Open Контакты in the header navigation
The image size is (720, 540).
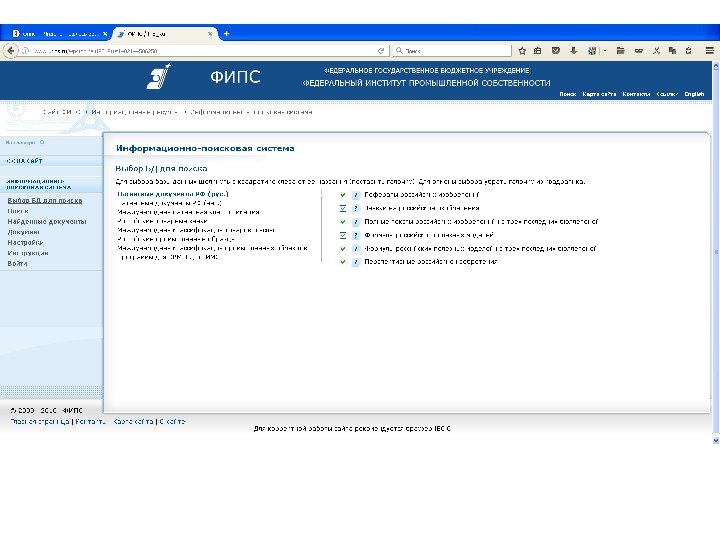[x=636, y=94]
